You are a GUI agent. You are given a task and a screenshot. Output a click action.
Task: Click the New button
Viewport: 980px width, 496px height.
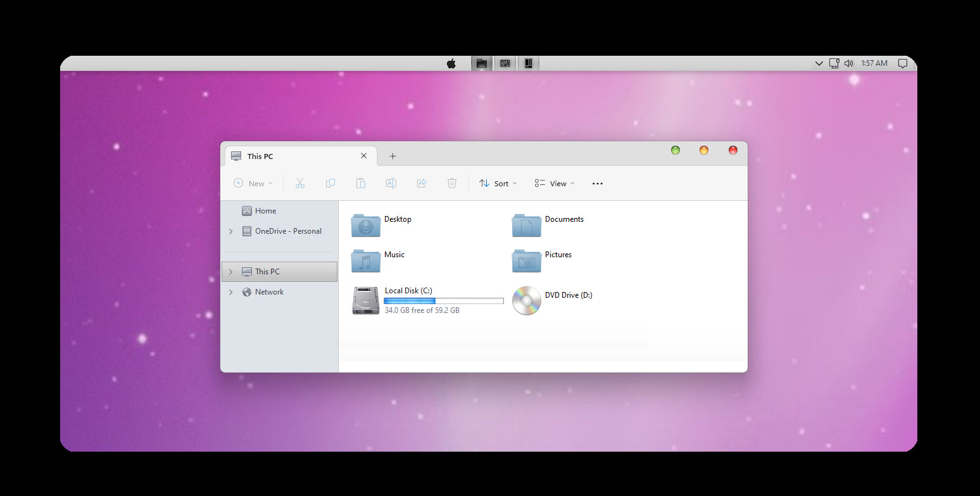click(x=253, y=183)
